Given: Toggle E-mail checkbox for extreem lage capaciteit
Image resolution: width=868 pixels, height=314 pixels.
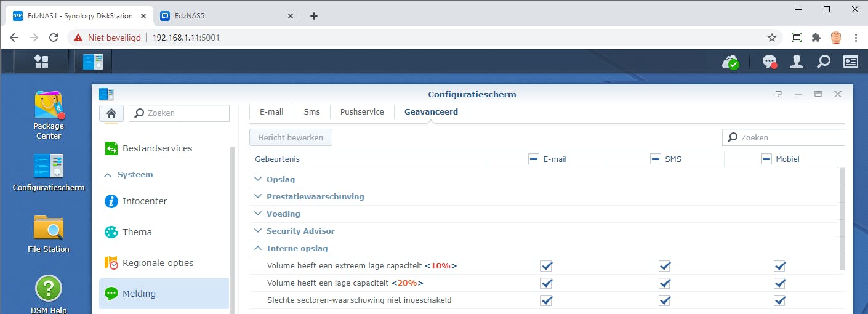Looking at the screenshot, I should [547, 266].
